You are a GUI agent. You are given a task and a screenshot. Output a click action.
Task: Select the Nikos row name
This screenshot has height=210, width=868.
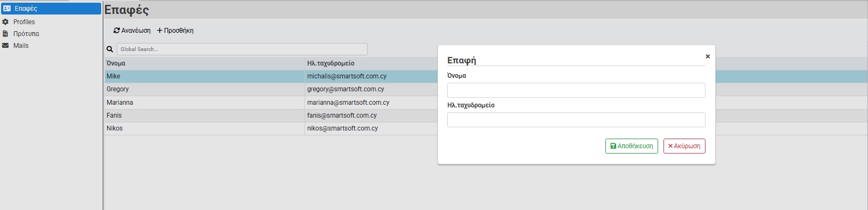coord(115,128)
